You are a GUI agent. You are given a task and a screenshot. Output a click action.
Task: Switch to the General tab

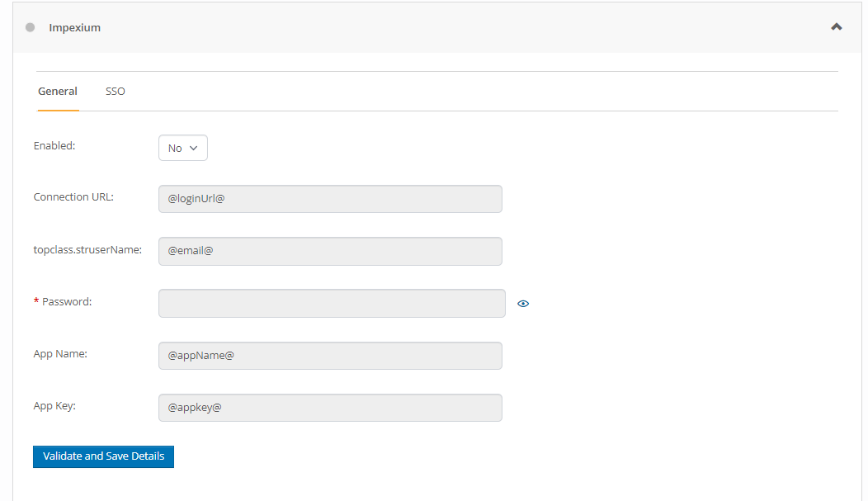tap(58, 92)
